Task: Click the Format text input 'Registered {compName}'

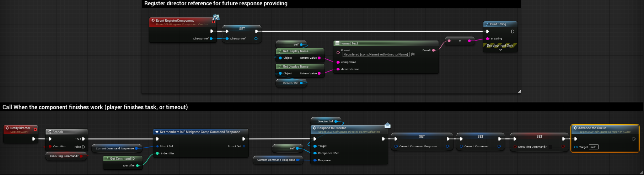Action: click(x=376, y=54)
